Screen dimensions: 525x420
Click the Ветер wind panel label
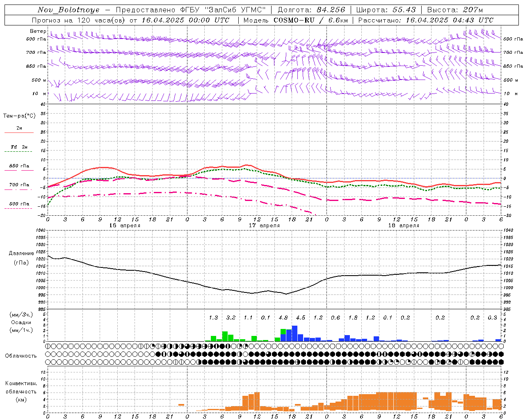pos(38,31)
